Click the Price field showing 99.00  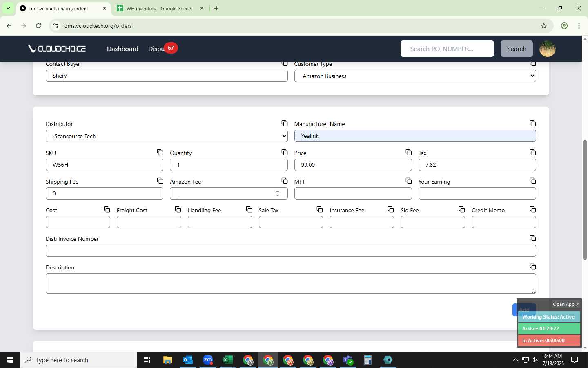click(x=353, y=165)
